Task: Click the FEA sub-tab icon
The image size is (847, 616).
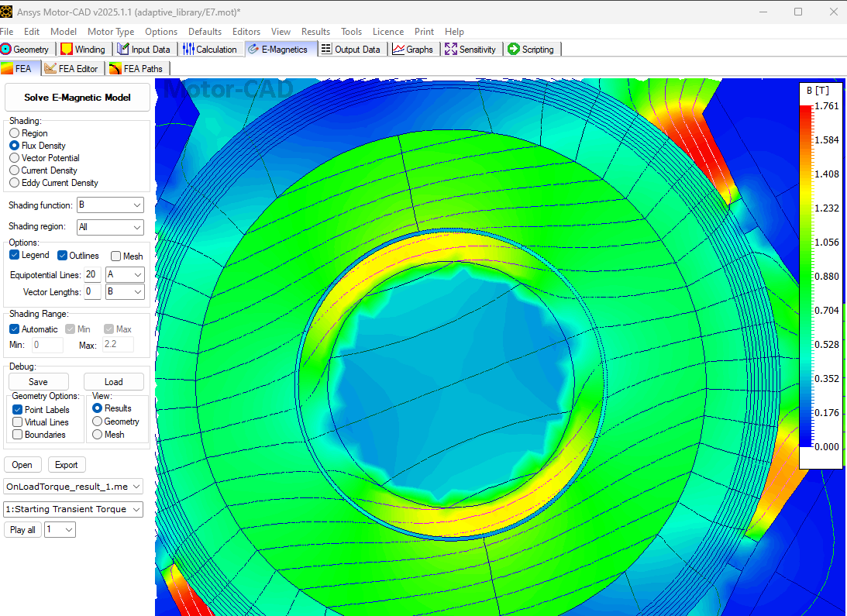Action: [x=7, y=69]
